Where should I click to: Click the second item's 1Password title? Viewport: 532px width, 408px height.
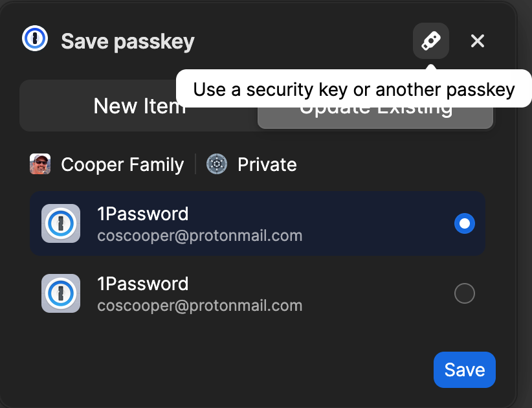(142, 284)
